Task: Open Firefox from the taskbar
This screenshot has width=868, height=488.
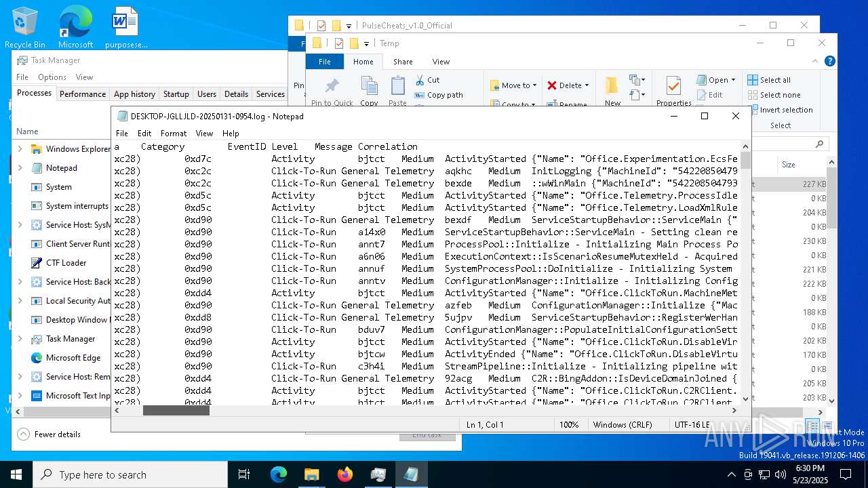Action: 345,474
